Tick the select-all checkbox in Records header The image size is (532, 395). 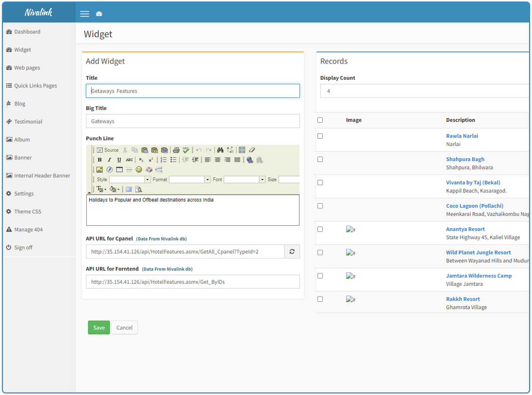(320, 120)
